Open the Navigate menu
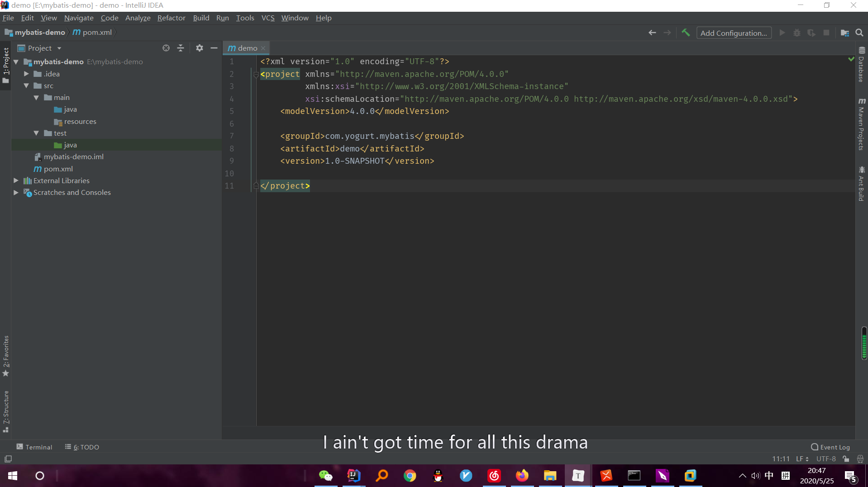 pos(79,18)
